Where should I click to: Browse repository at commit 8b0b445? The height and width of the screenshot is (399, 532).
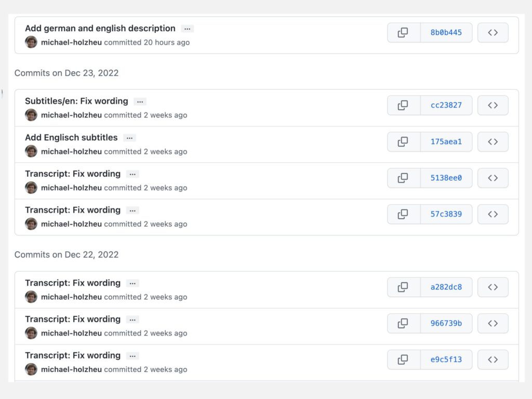pyautogui.click(x=493, y=33)
